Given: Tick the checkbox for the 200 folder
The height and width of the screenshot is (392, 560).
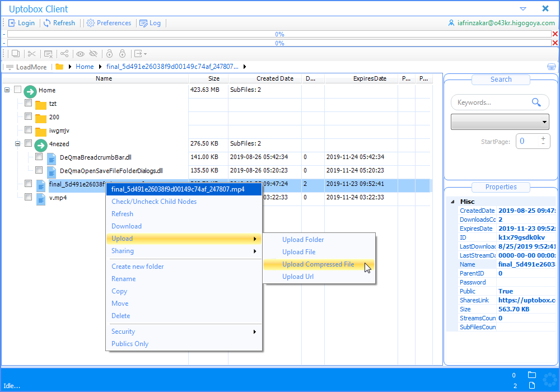Looking at the screenshot, I should point(28,116).
